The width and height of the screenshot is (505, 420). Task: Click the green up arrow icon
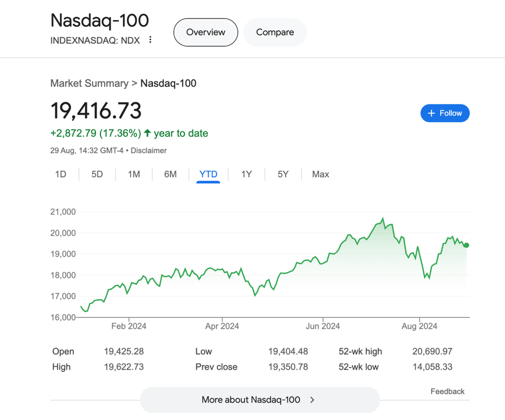[x=148, y=133]
